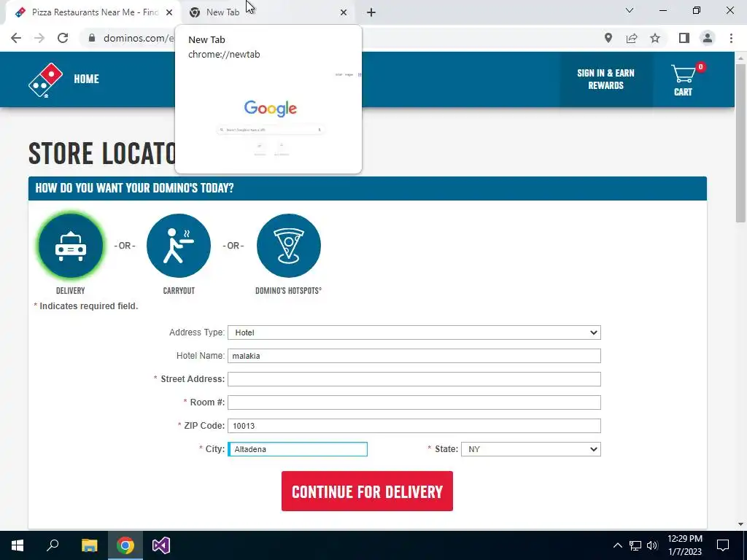Open a new tab with plus button
This screenshot has width=747, height=560.
[371, 12]
